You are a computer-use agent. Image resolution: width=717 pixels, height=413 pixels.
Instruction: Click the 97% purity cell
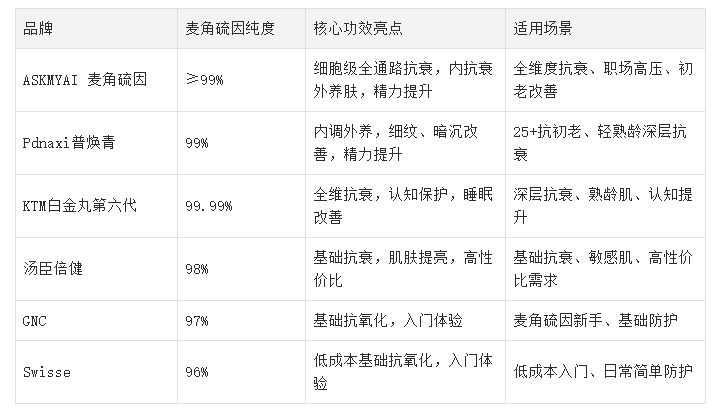197,321
